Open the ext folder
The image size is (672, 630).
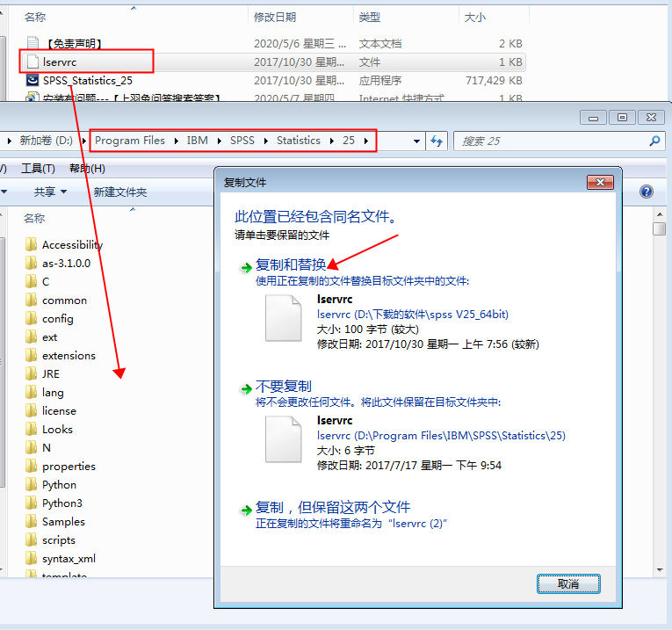(x=41, y=337)
